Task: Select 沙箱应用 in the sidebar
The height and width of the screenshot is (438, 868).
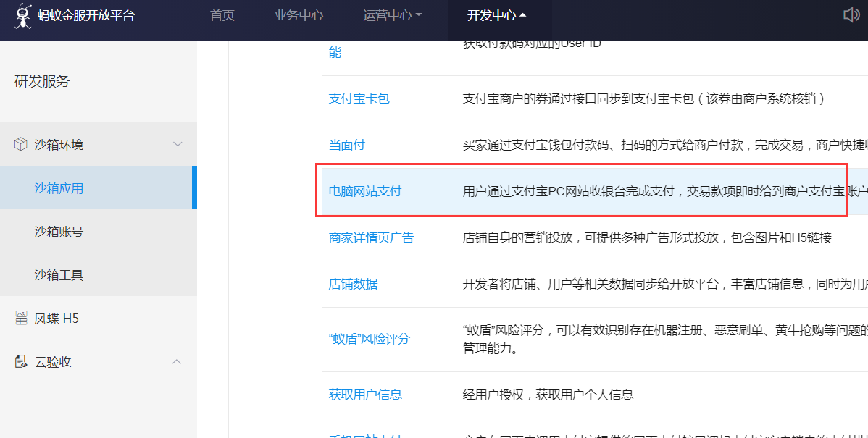Action: (99, 188)
